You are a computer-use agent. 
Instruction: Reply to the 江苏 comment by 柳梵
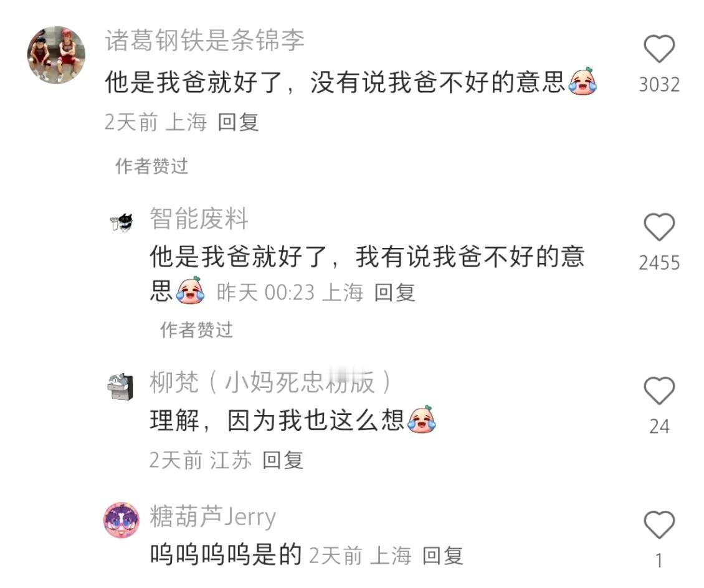pyautogui.click(x=282, y=460)
